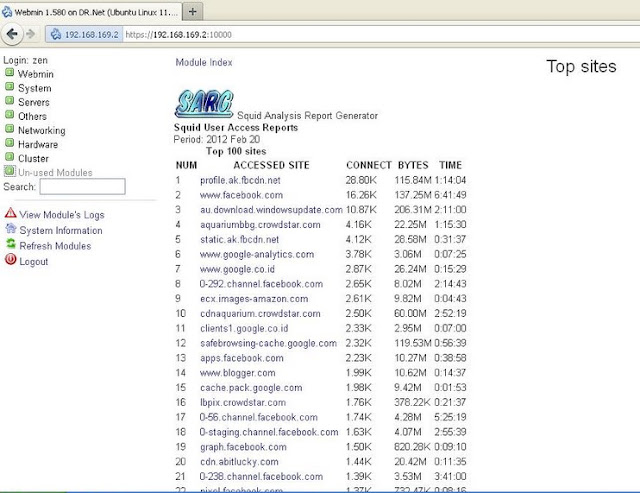The height and width of the screenshot is (493, 640).
Task: Open 0-292.channel.facebook.com site link
Action: [261, 284]
